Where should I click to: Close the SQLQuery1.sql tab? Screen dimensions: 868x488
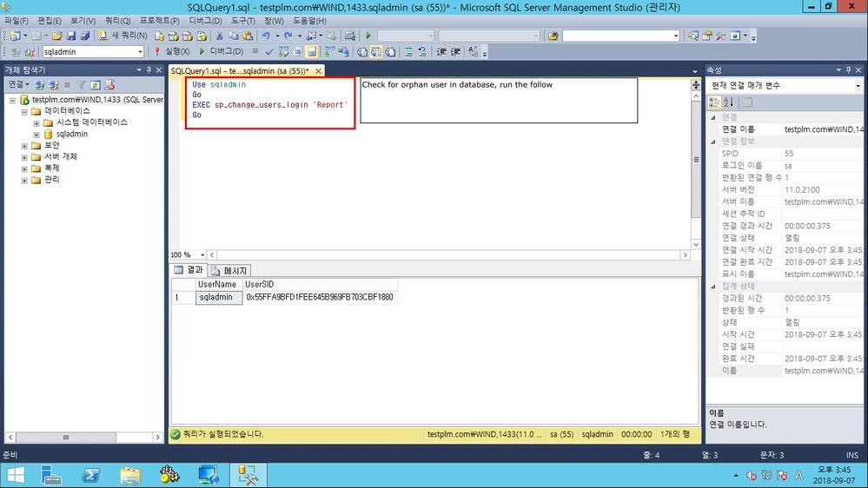318,71
